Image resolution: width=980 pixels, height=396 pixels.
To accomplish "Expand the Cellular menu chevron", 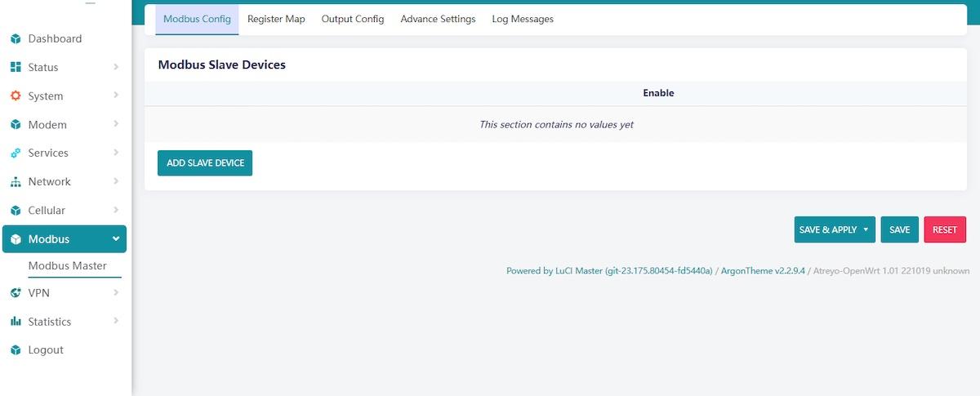I will (116, 210).
